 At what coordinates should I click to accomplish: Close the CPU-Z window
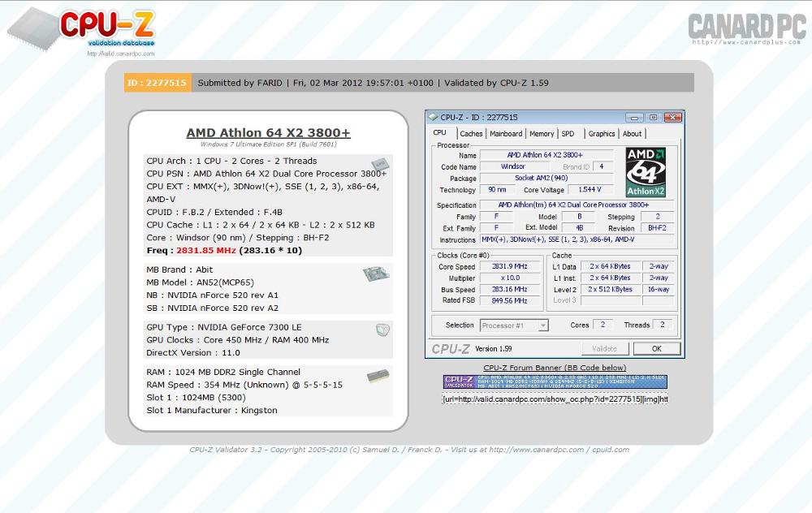tap(672, 118)
